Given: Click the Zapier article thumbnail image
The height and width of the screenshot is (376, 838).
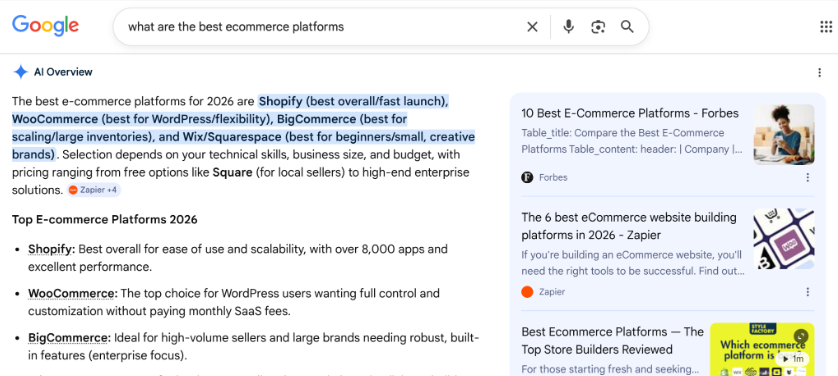Looking at the screenshot, I should point(783,239).
